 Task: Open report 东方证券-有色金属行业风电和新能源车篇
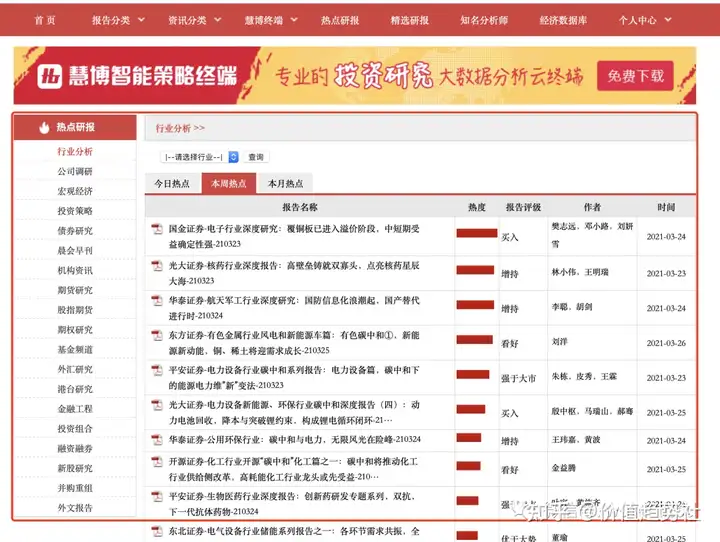click(x=294, y=343)
